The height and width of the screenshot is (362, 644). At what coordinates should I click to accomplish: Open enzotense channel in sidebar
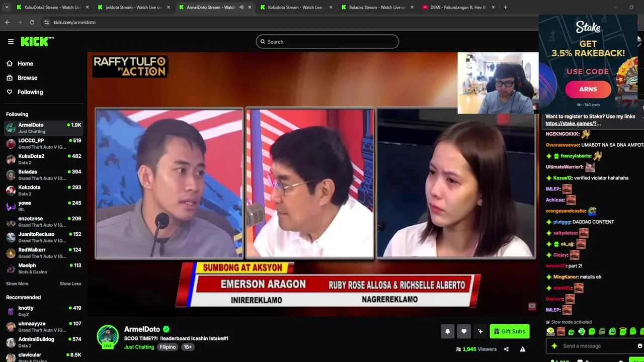(x=44, y=222)
